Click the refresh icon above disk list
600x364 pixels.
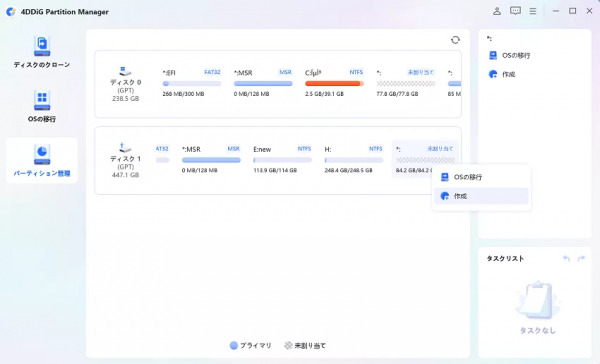tap(455, 40)
